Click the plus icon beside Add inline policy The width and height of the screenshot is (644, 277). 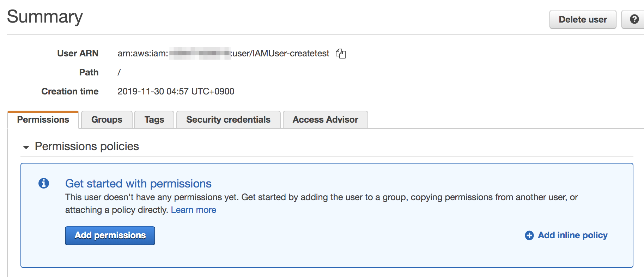(x=529, y=235)
